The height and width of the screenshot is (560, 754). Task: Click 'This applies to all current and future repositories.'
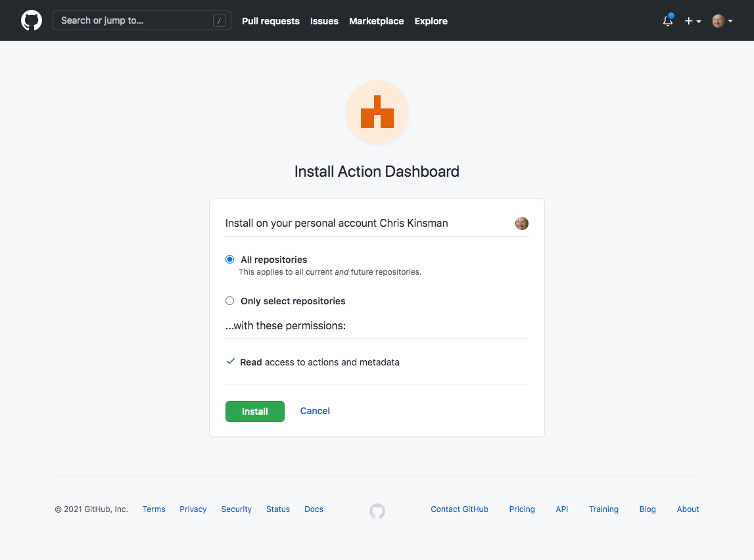point(330,272)
